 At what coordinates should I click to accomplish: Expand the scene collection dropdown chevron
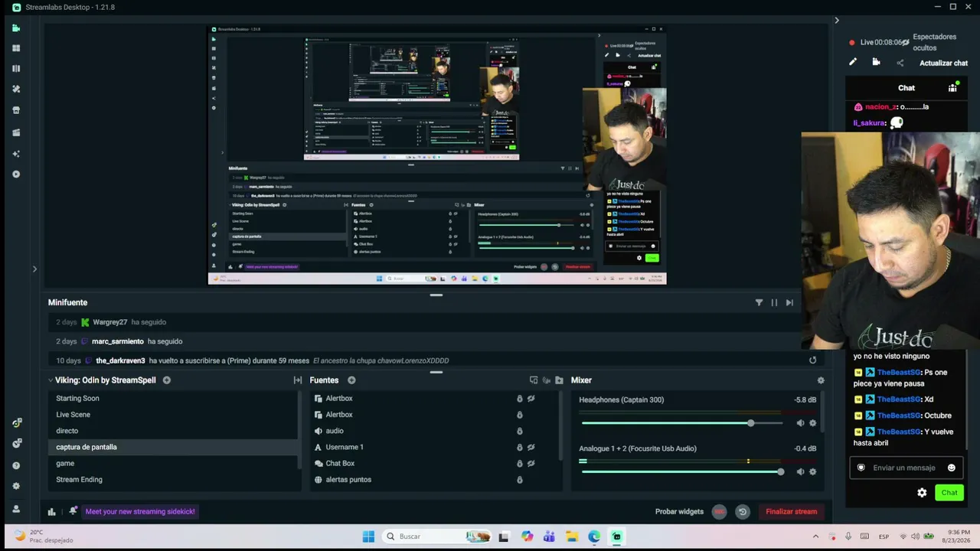(x=51, y=380)
